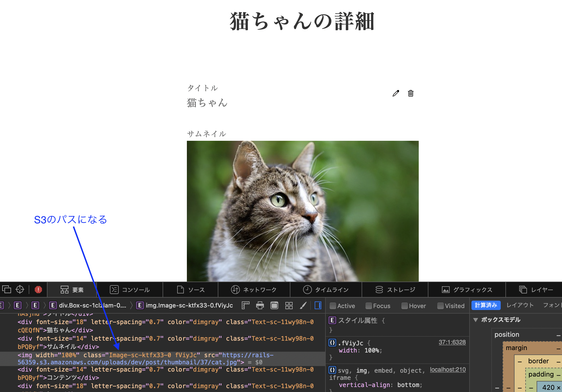Open the コンソール tab
Screen dimensions: 562x392
(130, 290)
